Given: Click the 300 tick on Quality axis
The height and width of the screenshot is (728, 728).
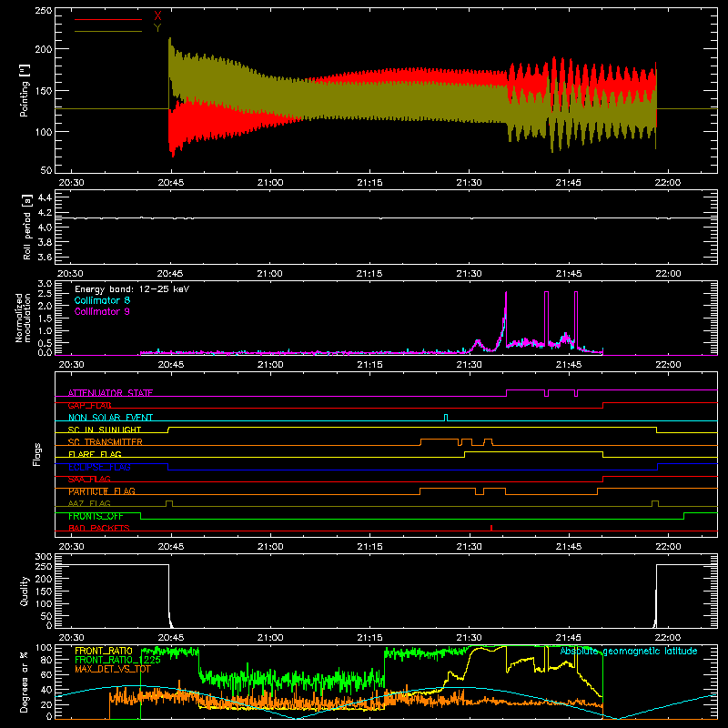Looking at the screenshot, I should point(44,557).
